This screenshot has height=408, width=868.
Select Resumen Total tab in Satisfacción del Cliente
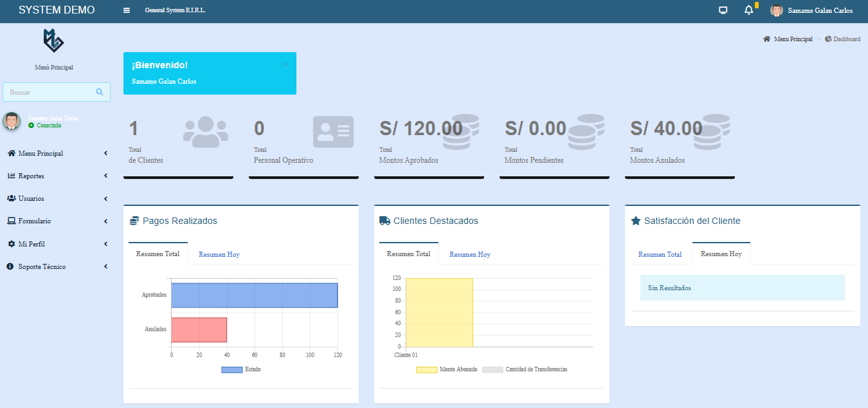coord(660,254)
